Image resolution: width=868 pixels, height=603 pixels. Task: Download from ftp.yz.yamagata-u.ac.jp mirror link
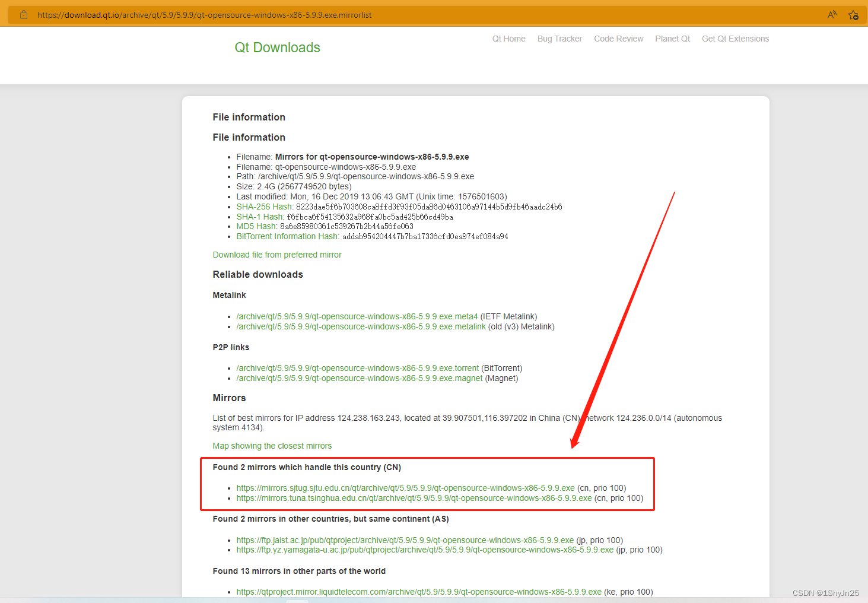(425, 550)
